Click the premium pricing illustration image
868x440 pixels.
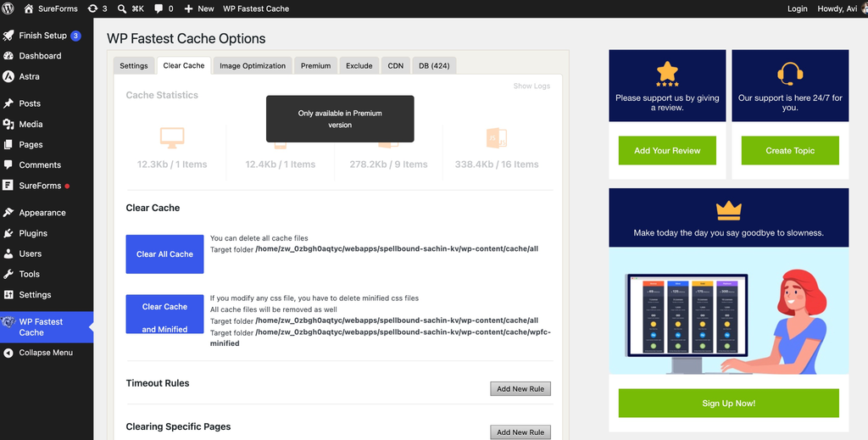(728, 310)
